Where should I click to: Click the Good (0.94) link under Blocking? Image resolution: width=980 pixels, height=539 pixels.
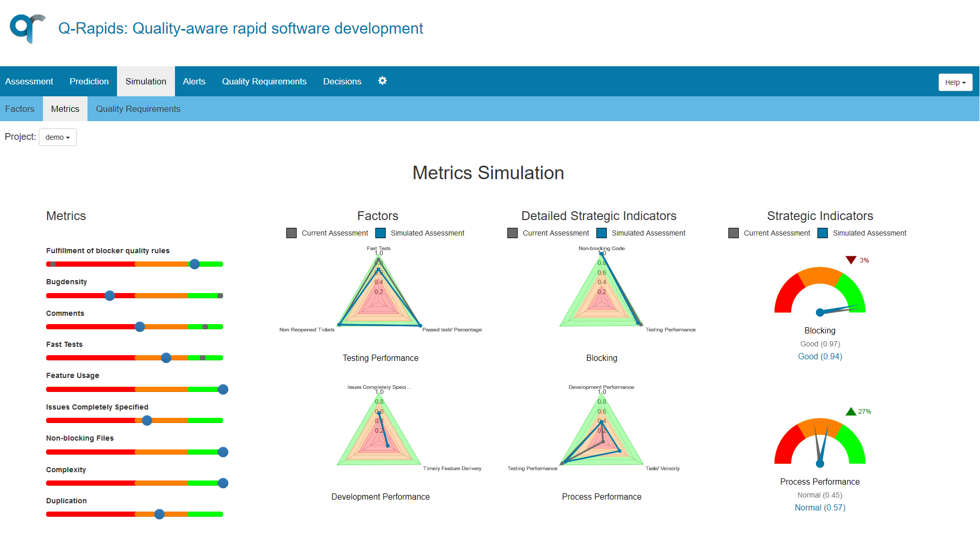(x=820, y=356)
